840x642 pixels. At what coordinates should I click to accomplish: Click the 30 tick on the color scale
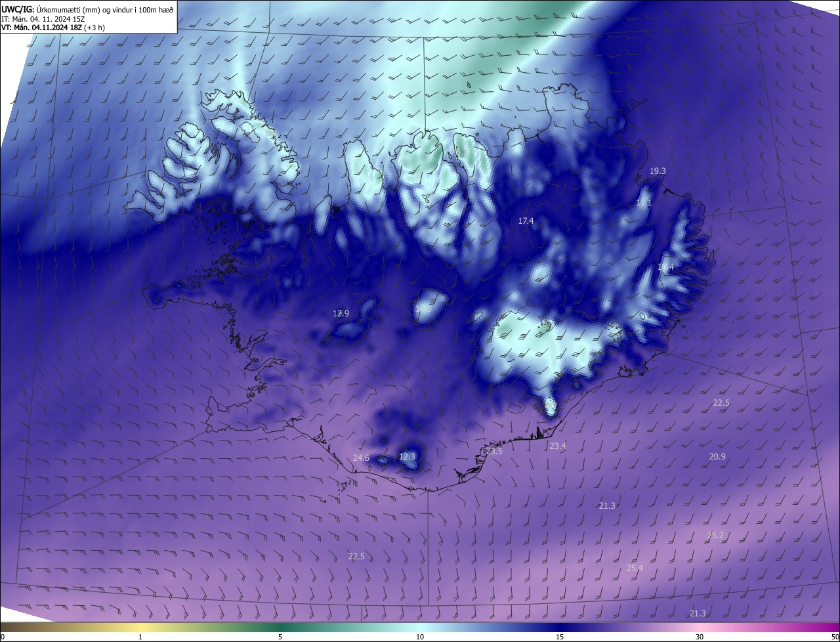tap(700, 637)
